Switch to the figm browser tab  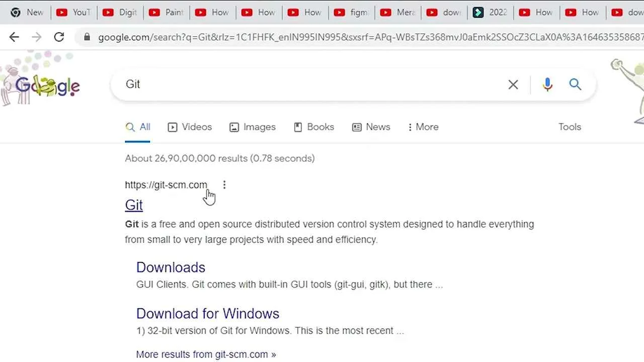(351, 12)
